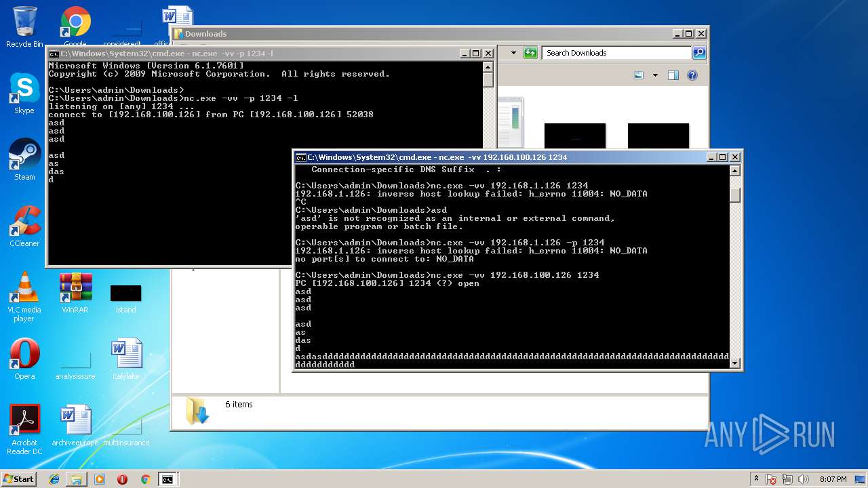Minimize the nc listener cmd window

pyautogui.click(x=465, y=54)
